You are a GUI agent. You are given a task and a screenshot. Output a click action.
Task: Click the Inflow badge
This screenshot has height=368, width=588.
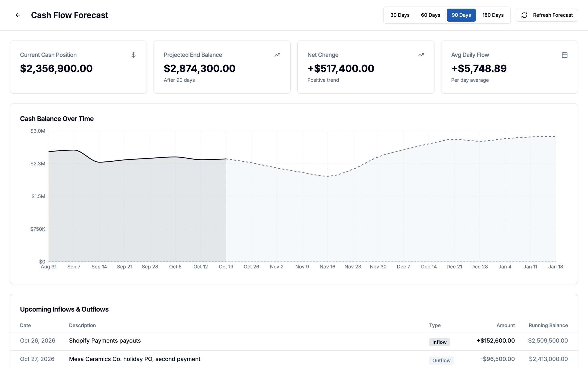[439, 342]
